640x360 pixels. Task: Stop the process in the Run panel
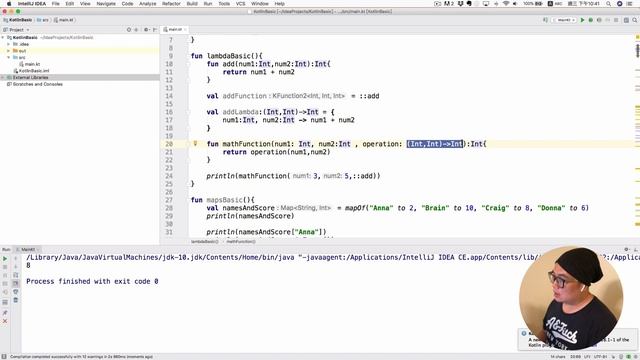pos(5,267)
